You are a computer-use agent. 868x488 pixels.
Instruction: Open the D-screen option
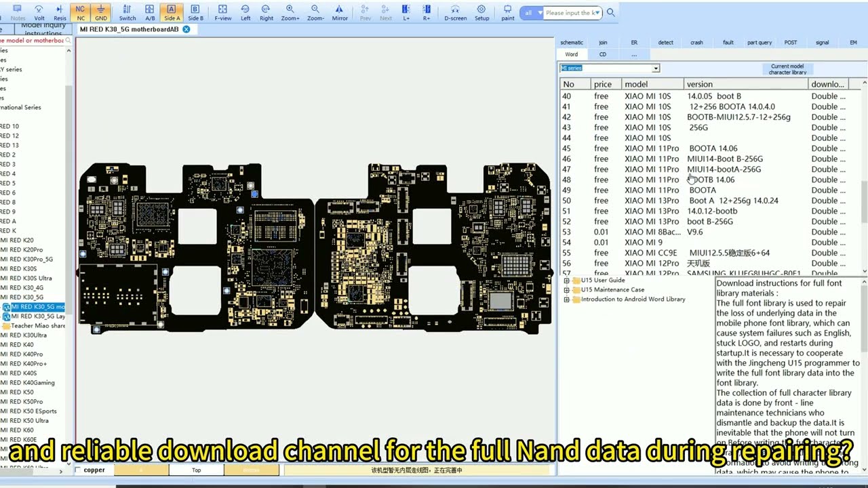coord(455,12)
